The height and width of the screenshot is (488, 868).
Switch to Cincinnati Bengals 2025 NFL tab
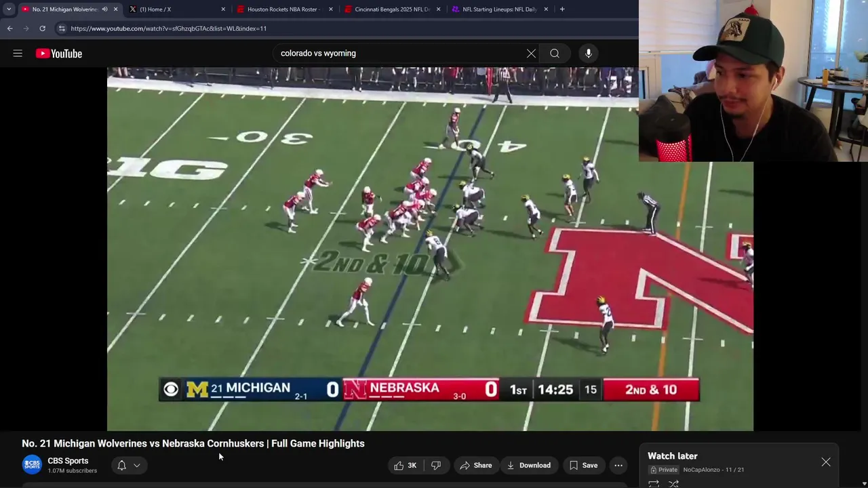(x=392, y=9)
